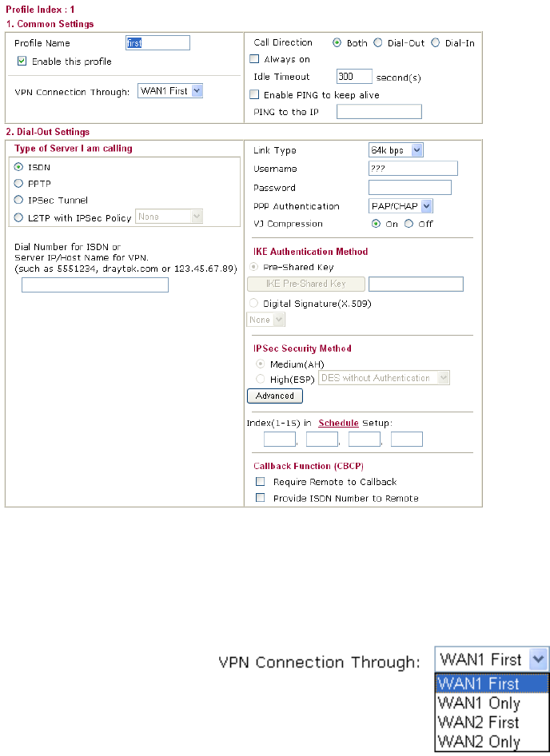
Task: Set VJ Compression to On
Action: click(376, 224)
